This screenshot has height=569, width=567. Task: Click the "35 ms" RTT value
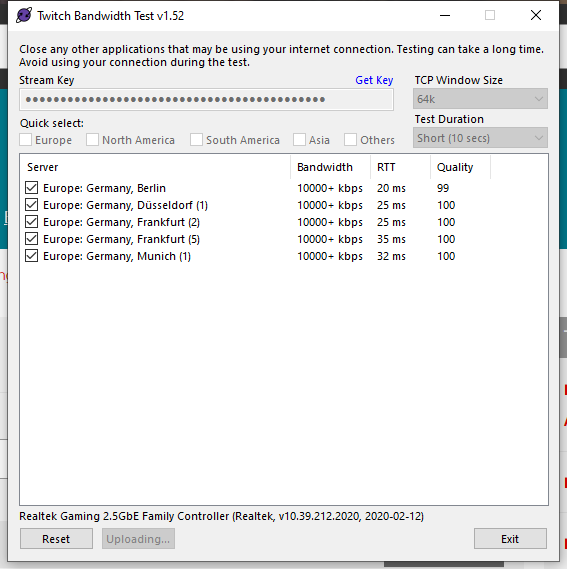point(391,239)
